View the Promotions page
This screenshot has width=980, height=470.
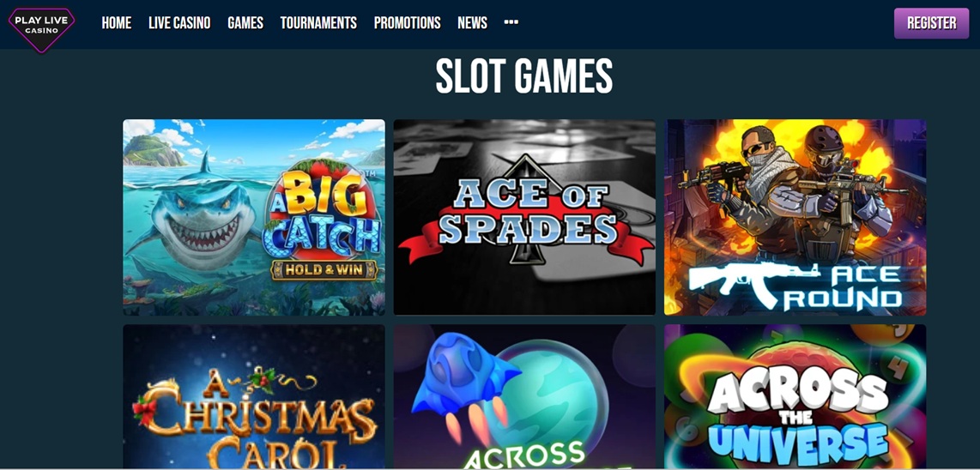pyautogui.click(x=407, y=23)
